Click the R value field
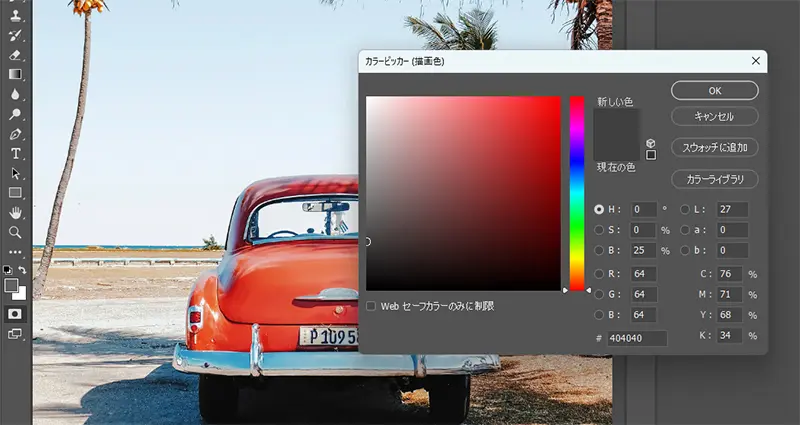Image resolution: width=800 pixels, height=425 pixels. (643, 274)
